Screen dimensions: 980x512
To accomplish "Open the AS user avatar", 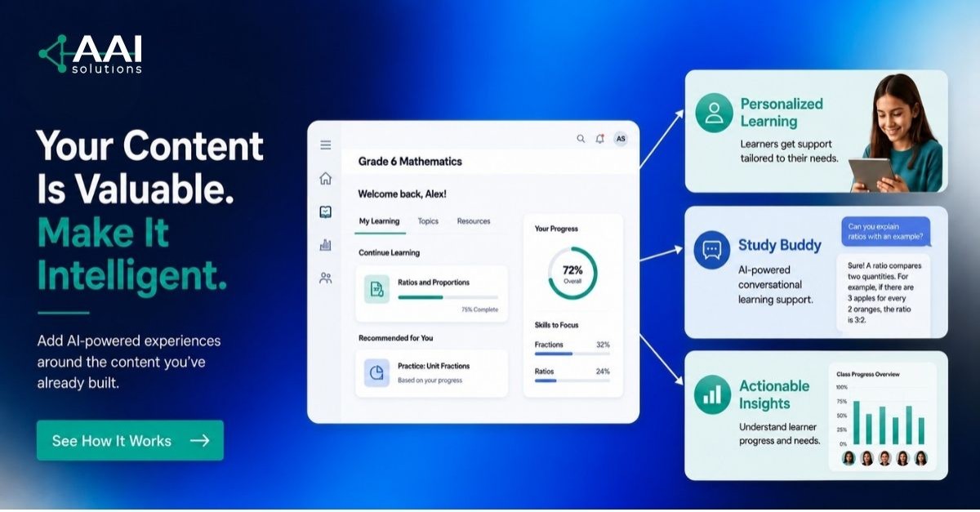I will click(x=621, y=139).
